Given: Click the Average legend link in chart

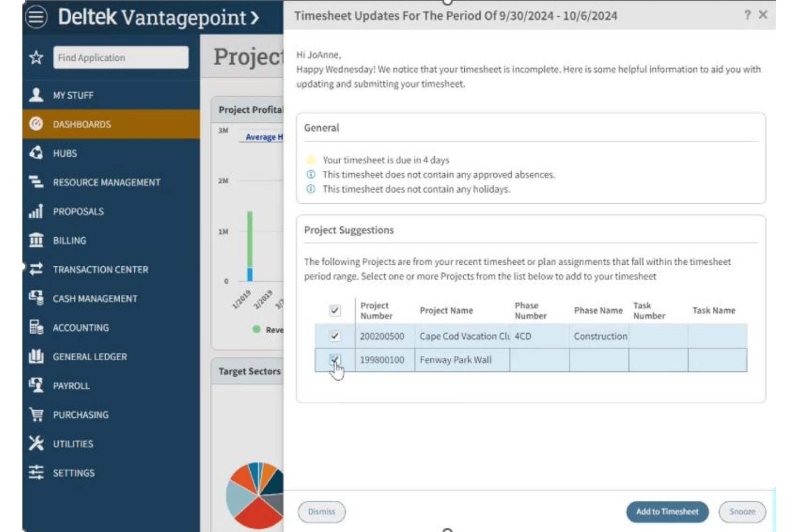Looking at the screenshot, I should 264,137.
